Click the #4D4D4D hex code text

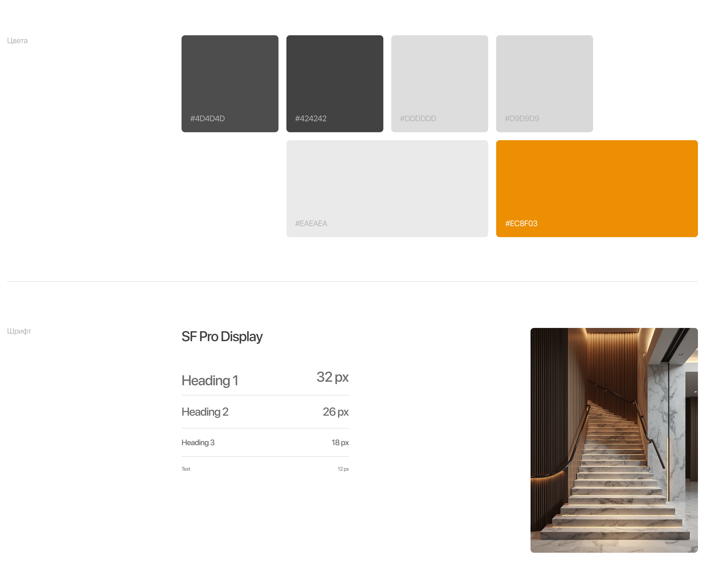[207, 119]
